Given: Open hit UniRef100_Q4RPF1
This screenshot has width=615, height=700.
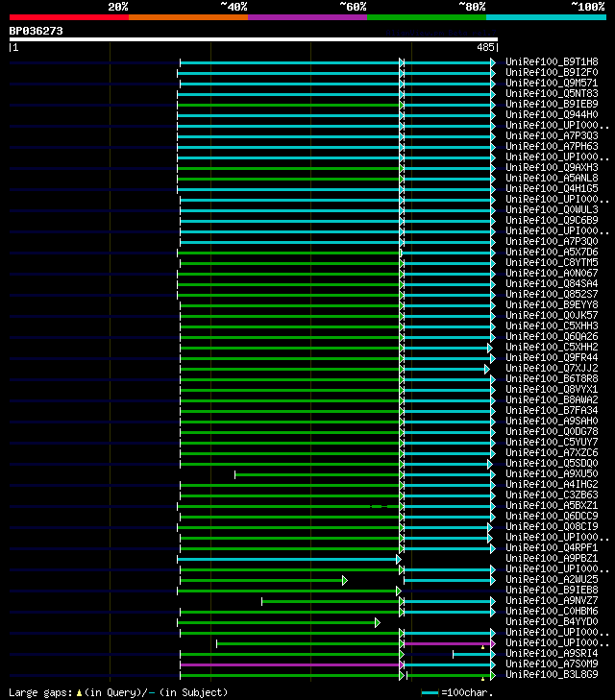Looking at the screenshot, I should 552,547.
